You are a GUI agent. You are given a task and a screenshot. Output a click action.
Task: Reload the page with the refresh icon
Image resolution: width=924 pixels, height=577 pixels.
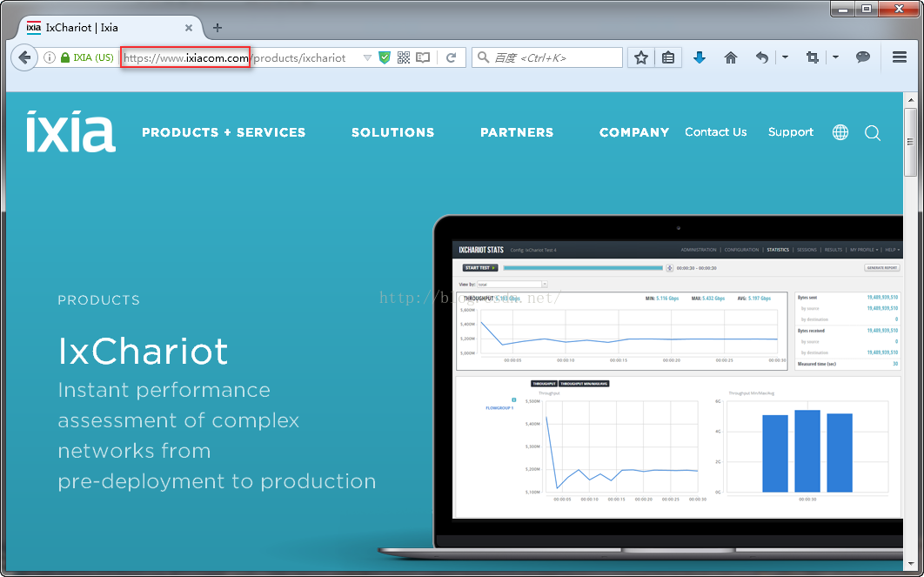click(x=452, y=57)
